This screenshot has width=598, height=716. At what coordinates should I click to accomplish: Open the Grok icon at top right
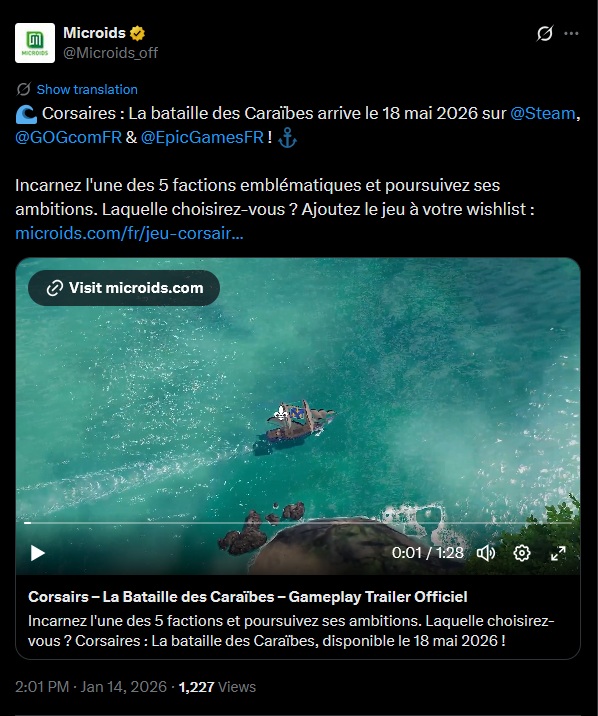(545, 33)
